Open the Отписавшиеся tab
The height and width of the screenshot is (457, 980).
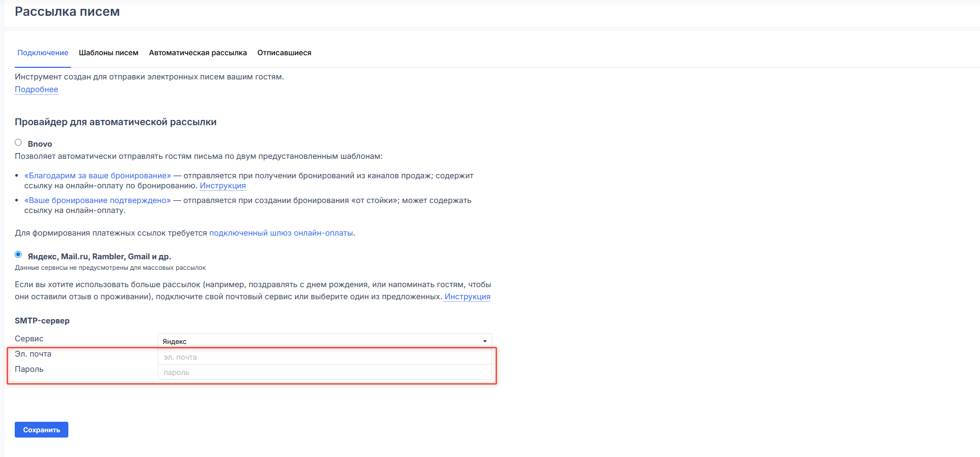pyautogui.click(x=284, y=53)
